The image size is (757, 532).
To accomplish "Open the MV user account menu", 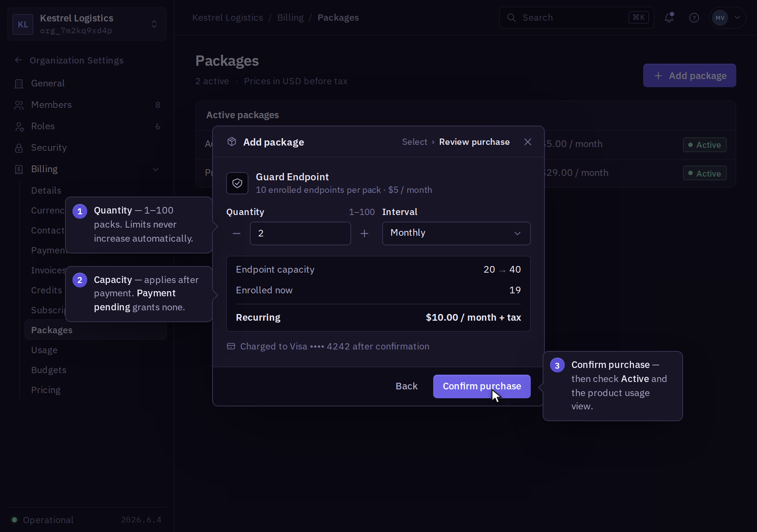I will tap(727, 17).
